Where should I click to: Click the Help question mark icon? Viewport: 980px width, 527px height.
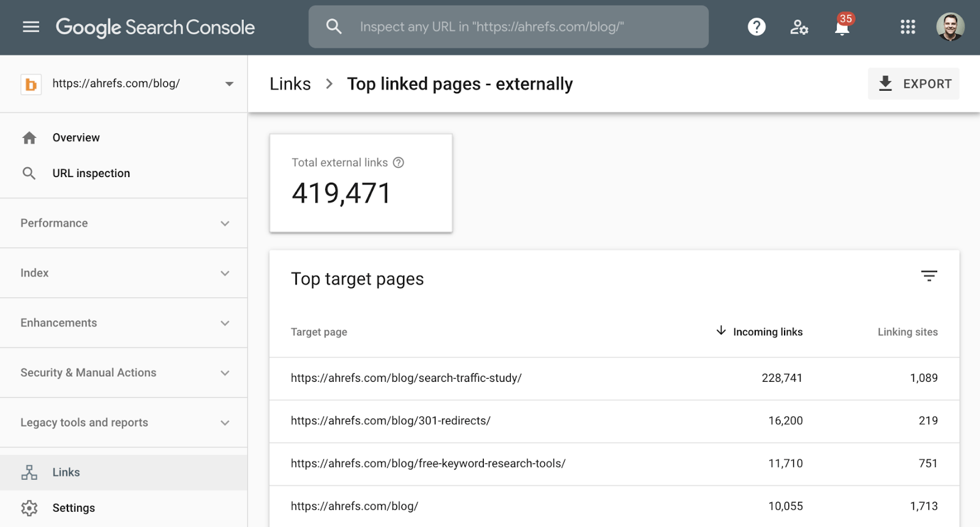pyautogui.click(x=756, y=27)
